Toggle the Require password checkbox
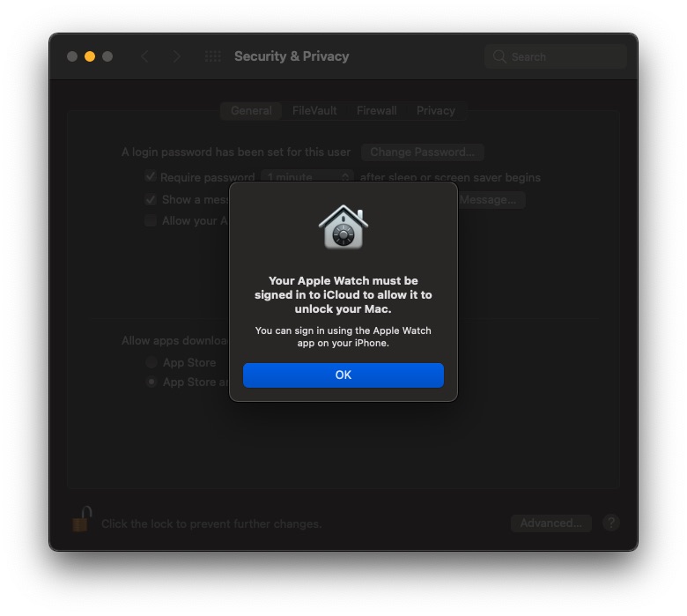The height and width of the screenshot is (616, 687). coord(151,176)
